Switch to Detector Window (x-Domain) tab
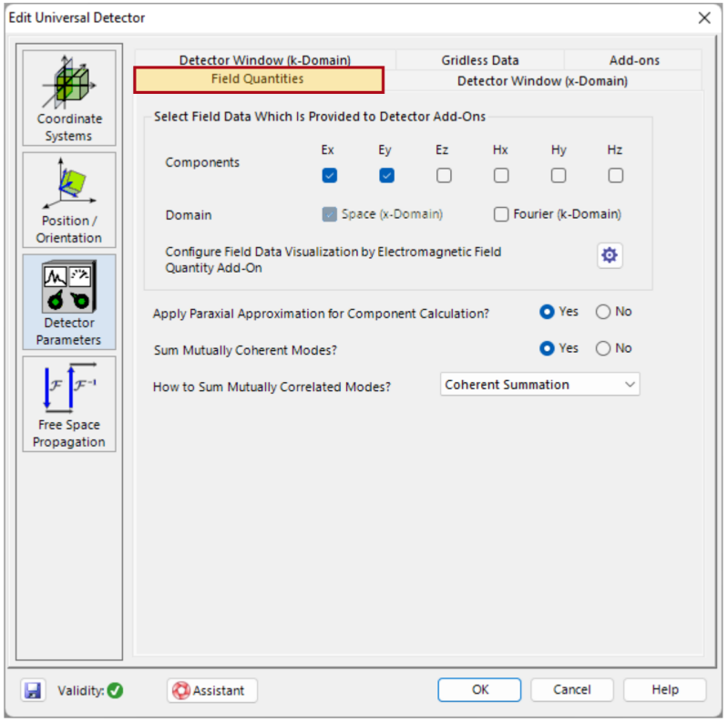728x722 pixels. click(542, 81)
